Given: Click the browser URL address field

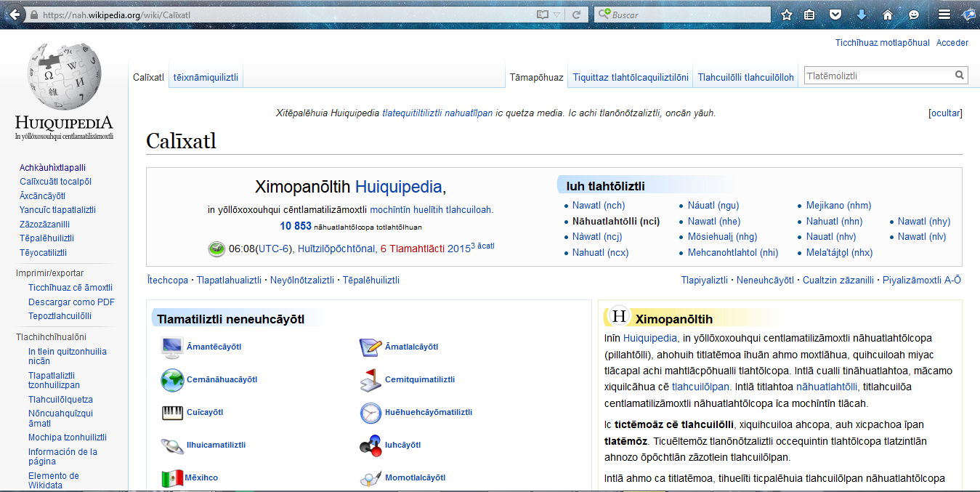Looking at the screenshot, I should 280,15.
